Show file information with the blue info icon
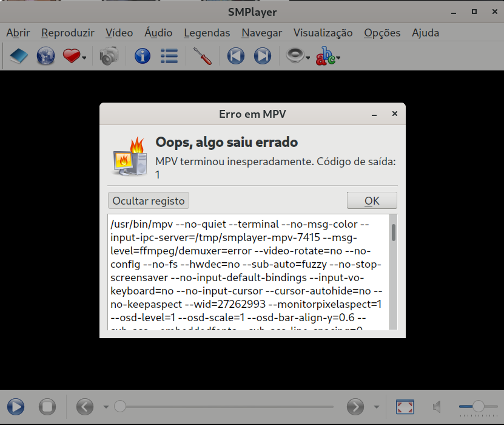Image resolution: width=504 pixels, height=425 pixels. point(143,56)
